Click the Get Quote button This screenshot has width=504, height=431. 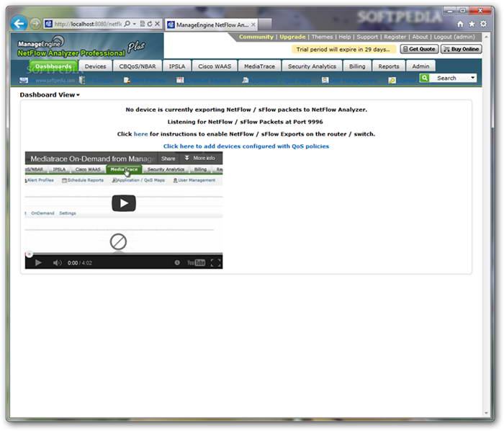click(x=419, y=49)
